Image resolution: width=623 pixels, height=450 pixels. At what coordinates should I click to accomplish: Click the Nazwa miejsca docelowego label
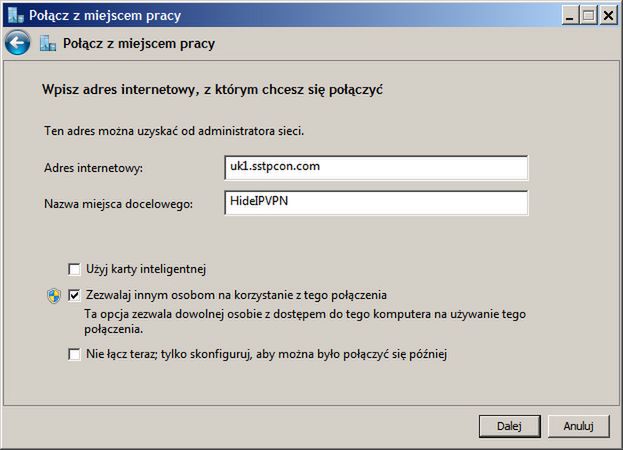click(x=118, y=204)
